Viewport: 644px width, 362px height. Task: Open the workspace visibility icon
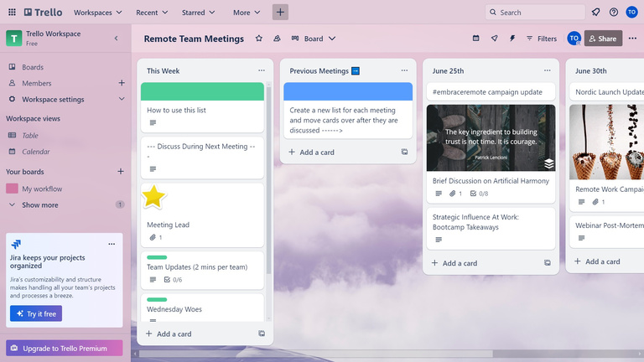point(276,39)
